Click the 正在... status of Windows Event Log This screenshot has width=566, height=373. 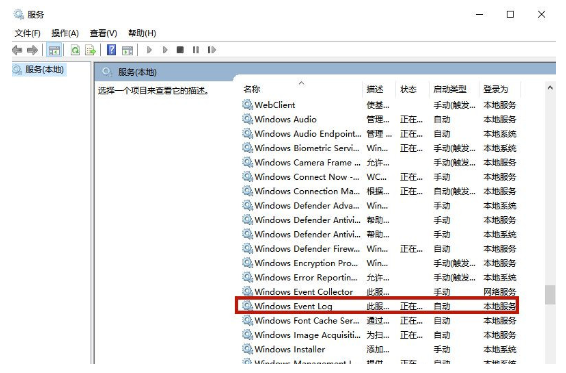pos(411,306)
